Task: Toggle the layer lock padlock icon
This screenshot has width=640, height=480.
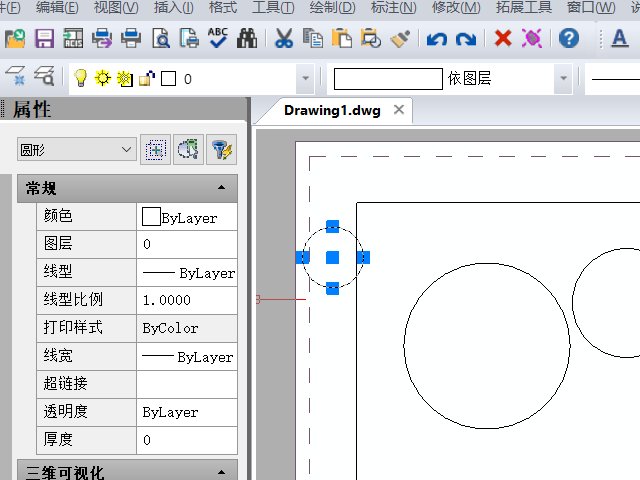Action: [x=147, y=78]
